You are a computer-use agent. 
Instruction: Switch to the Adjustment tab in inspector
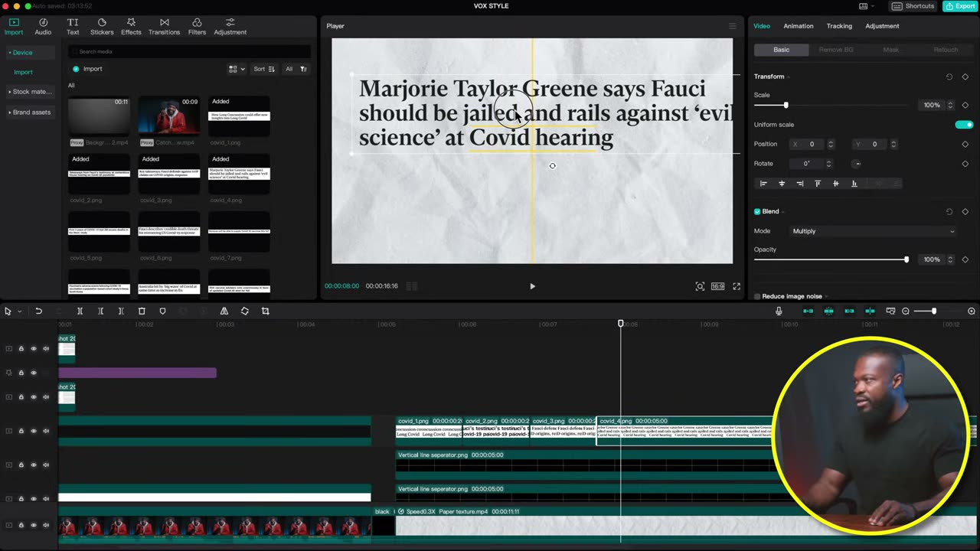pyautogui.click(x=882, y=26)
